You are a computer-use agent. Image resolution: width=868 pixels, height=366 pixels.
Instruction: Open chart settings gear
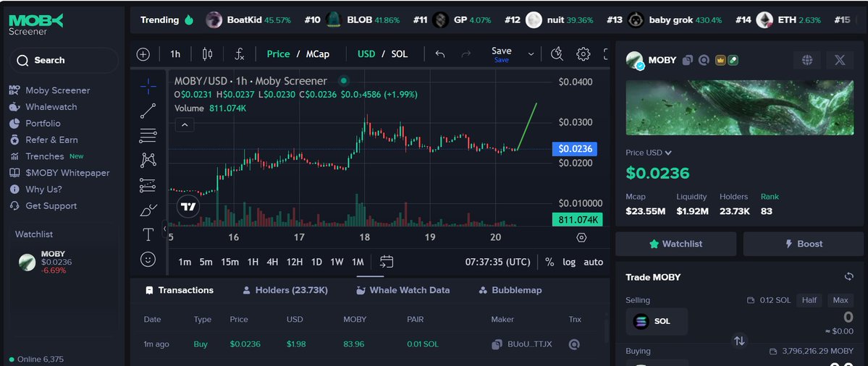583,54
